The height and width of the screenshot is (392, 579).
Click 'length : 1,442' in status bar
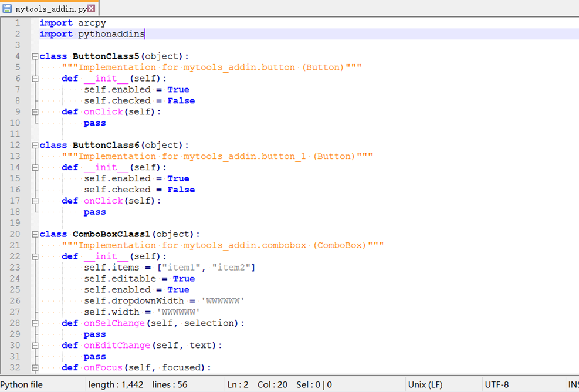(116, 384)
